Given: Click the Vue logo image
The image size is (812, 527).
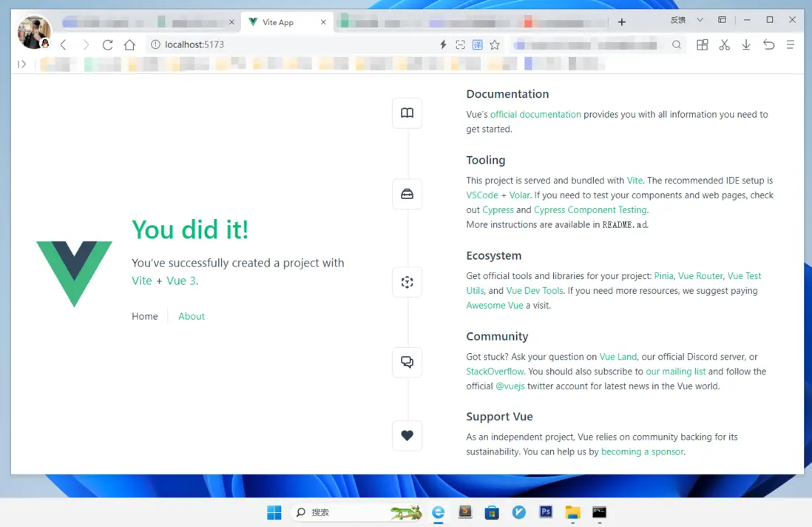Looking at the screenshot, I should point(74,274).
